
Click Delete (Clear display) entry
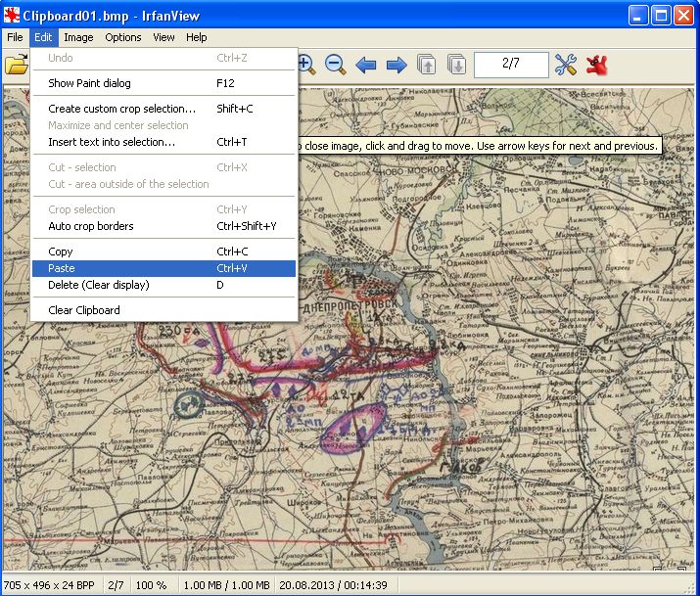pos(99,285)
